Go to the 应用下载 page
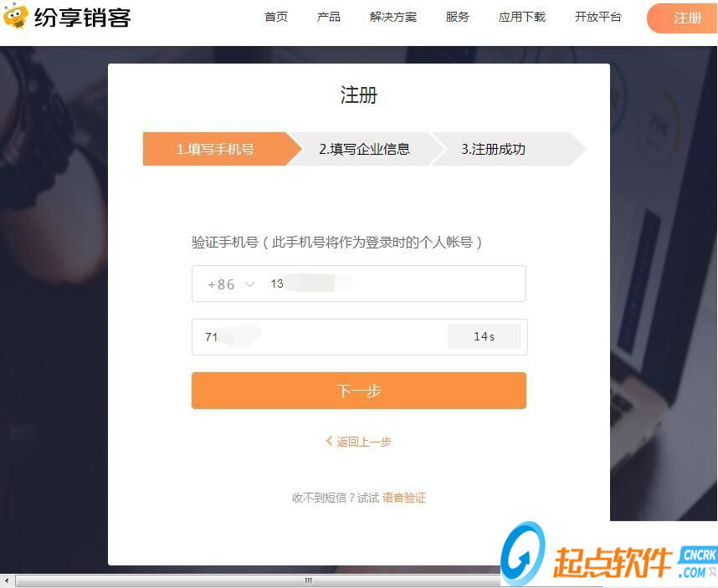The image size is (718, 588). pos(522,18)
